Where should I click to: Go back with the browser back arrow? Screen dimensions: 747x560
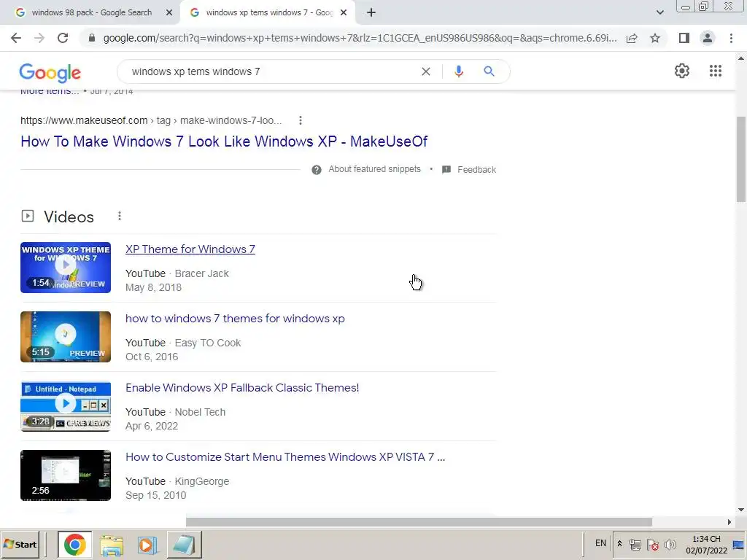coord(16,38)
